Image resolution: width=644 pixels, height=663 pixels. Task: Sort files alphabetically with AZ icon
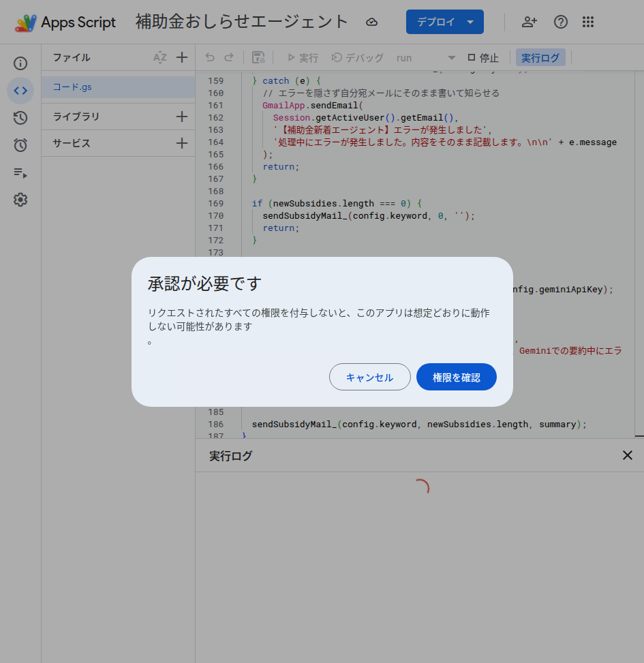(160, 57)
